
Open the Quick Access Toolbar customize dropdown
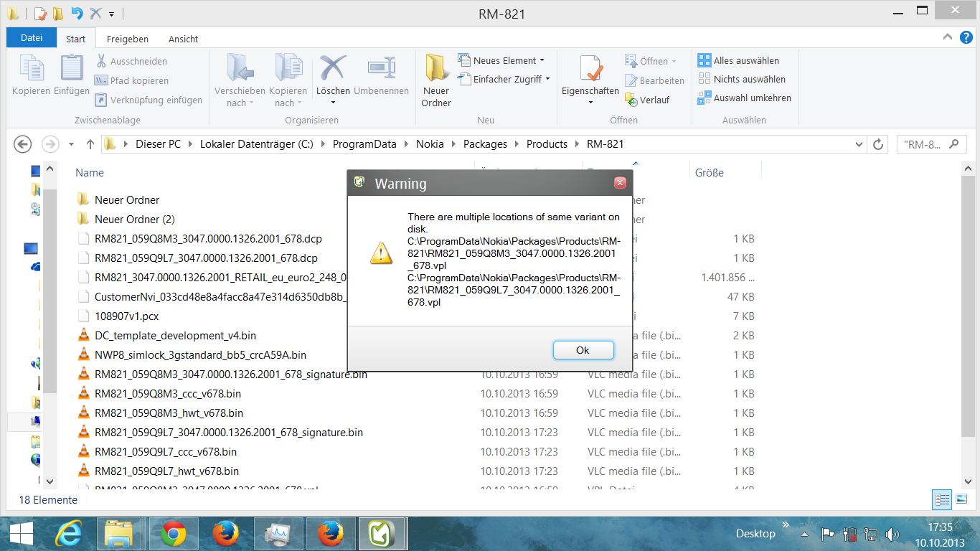pyautogui.click(x=111, y=14)
